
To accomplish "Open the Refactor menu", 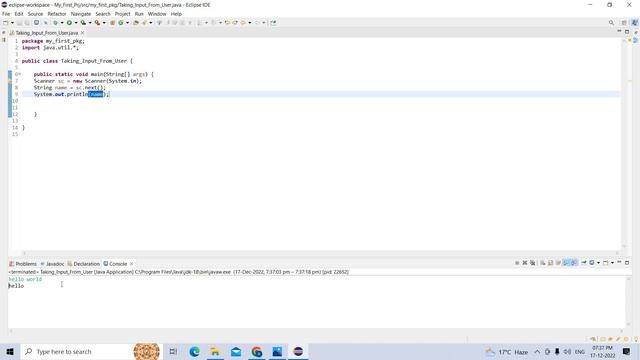I will tap(57, 14).
